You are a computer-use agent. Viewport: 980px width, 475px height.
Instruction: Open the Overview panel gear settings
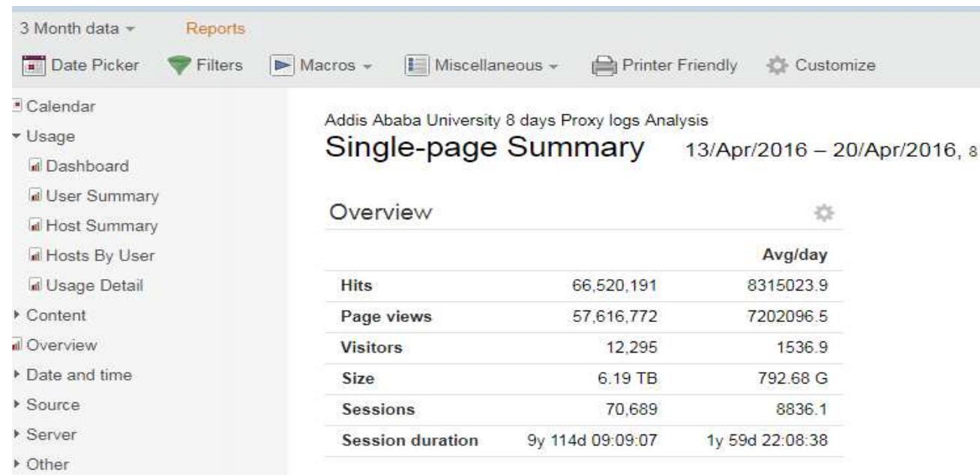coord(826,215)
